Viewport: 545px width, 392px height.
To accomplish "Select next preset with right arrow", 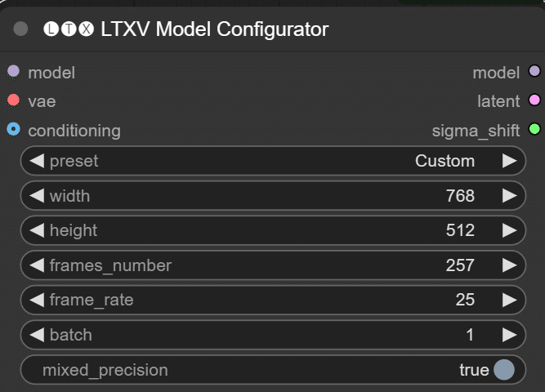I will (509, 161).
